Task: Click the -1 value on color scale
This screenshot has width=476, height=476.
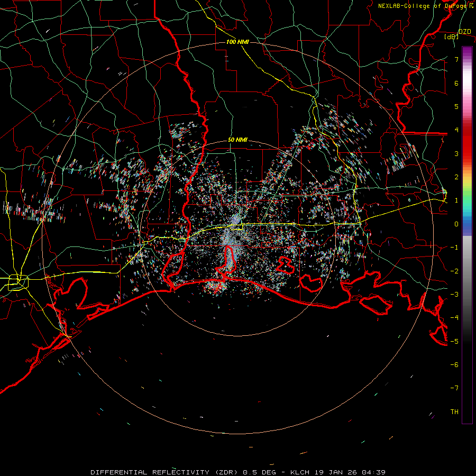Action: click(x=454, y=248)
